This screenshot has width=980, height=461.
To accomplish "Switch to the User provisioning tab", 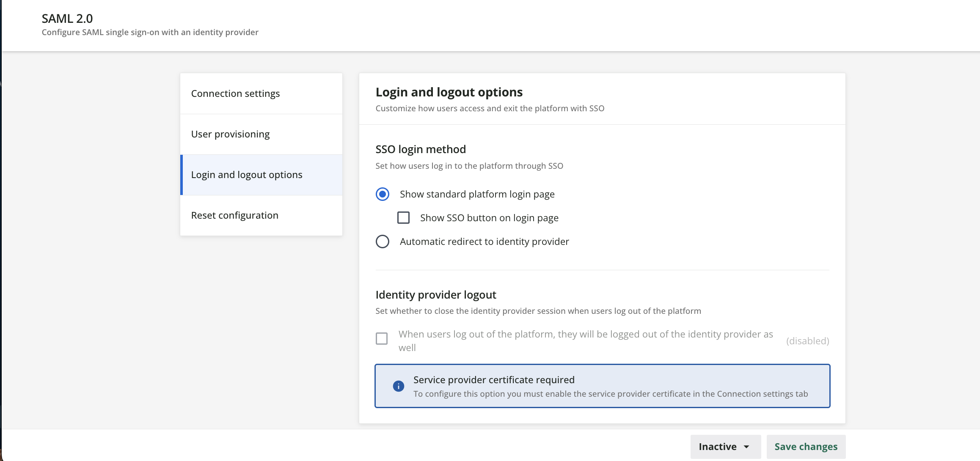I will 230,134.
